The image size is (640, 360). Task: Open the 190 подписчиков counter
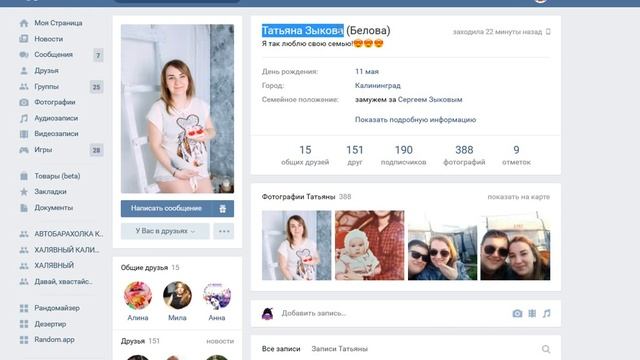pyautogui.click(x=403, y=156)
